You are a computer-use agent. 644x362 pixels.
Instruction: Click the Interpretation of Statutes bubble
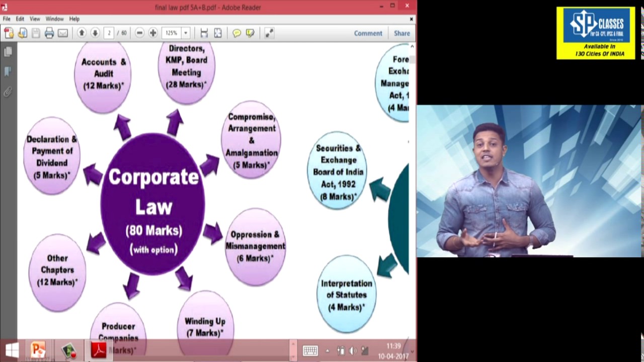(x=346, y=294)
